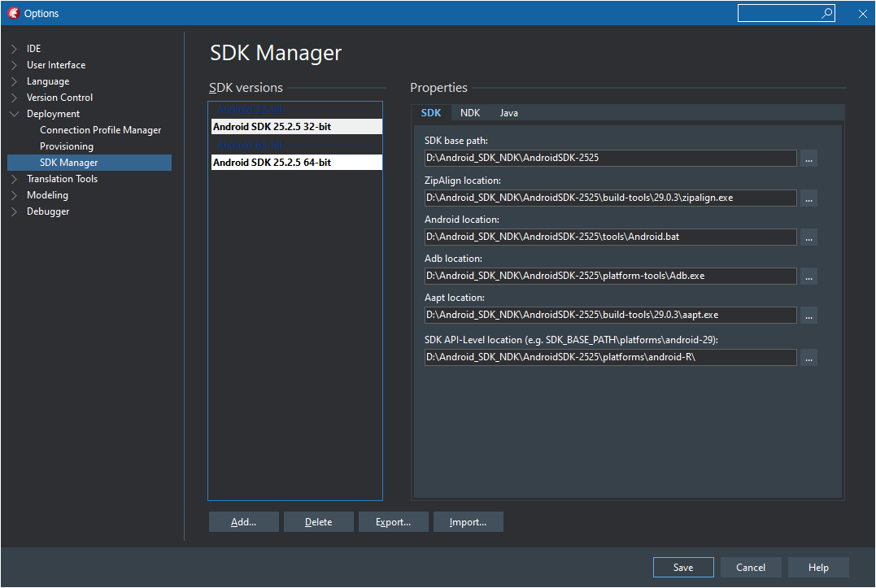Switch to the SDK properties tab

(x=431, y=113)
